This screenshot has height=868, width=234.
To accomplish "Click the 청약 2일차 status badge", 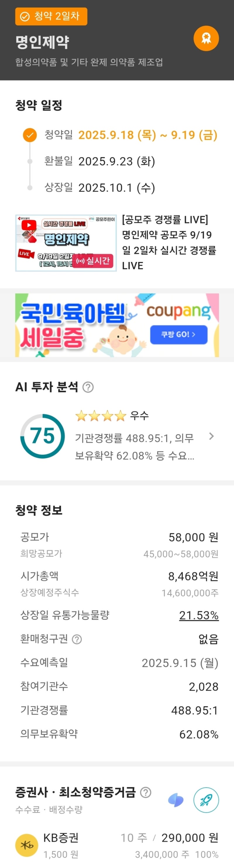I will 51,16.
